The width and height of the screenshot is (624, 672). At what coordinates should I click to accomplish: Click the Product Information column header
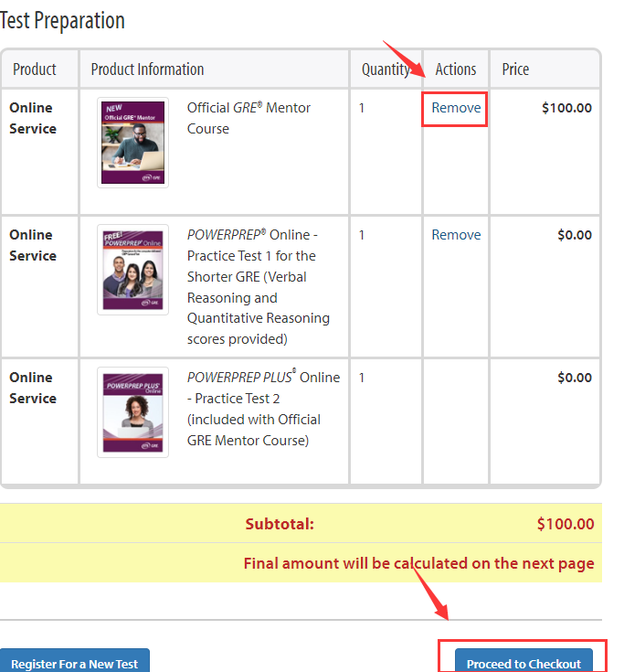pos(147,69)
